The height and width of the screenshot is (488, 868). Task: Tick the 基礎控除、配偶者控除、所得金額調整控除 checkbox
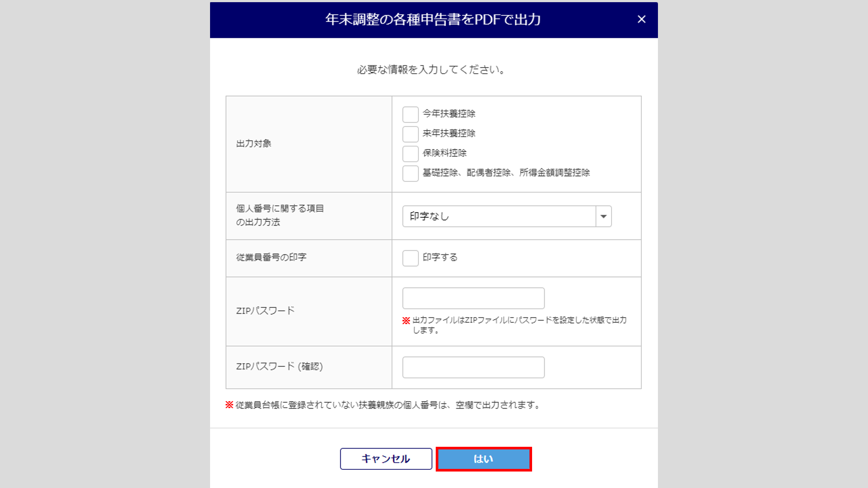410,174
